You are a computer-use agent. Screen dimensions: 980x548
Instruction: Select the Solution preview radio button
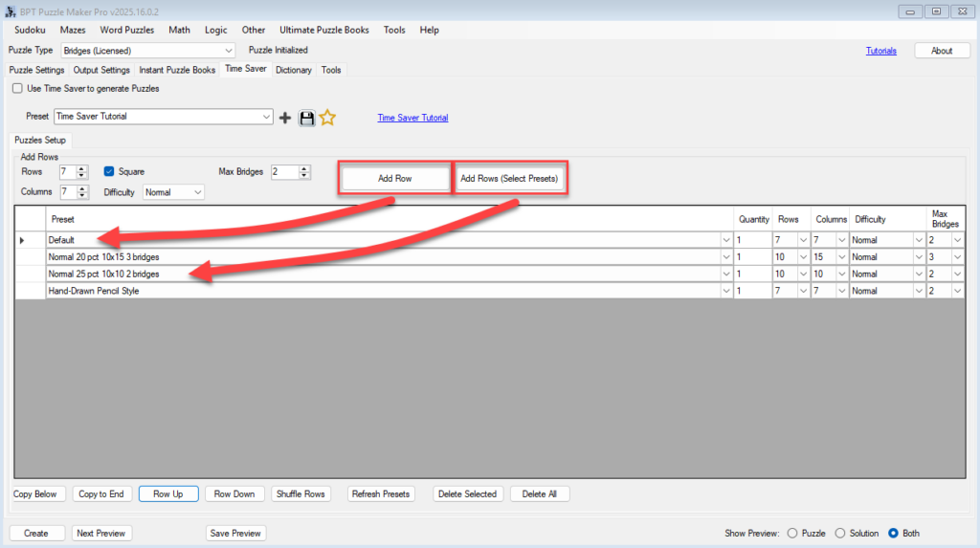coord(840,533)
